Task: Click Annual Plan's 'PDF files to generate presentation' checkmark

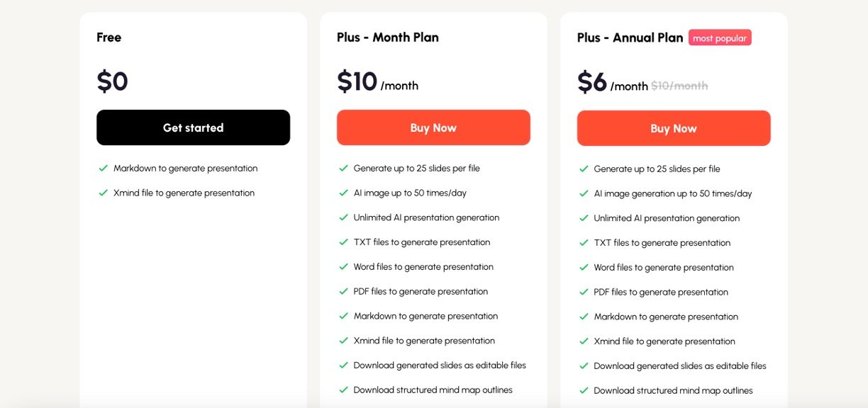Action: pos(584,292)
